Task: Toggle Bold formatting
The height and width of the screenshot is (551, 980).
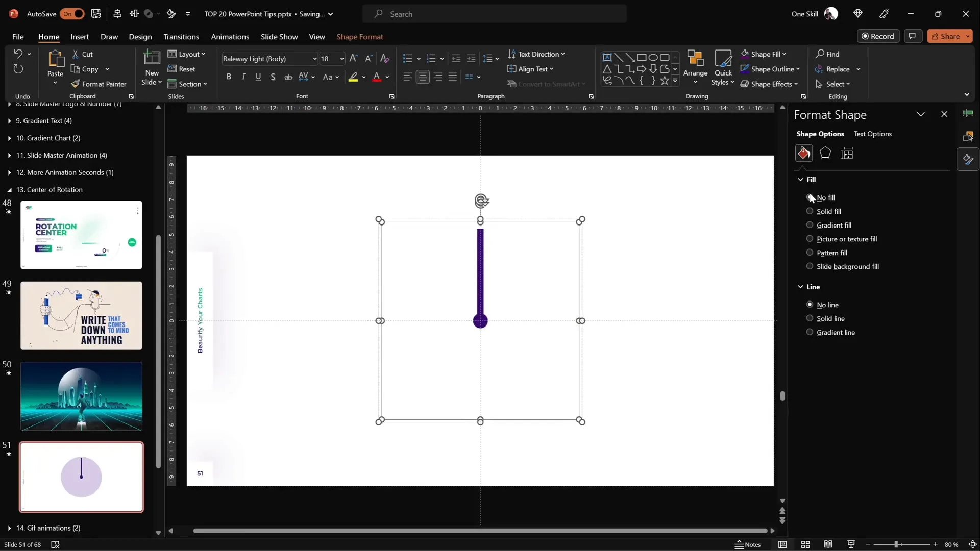Action: click(229, 77)
